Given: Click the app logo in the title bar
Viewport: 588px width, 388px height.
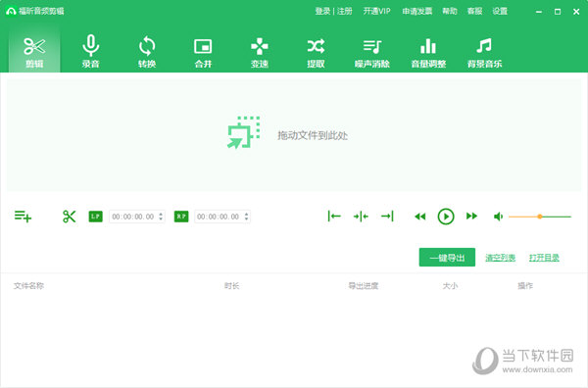Looking at the screenshot, I should point(11,11).
